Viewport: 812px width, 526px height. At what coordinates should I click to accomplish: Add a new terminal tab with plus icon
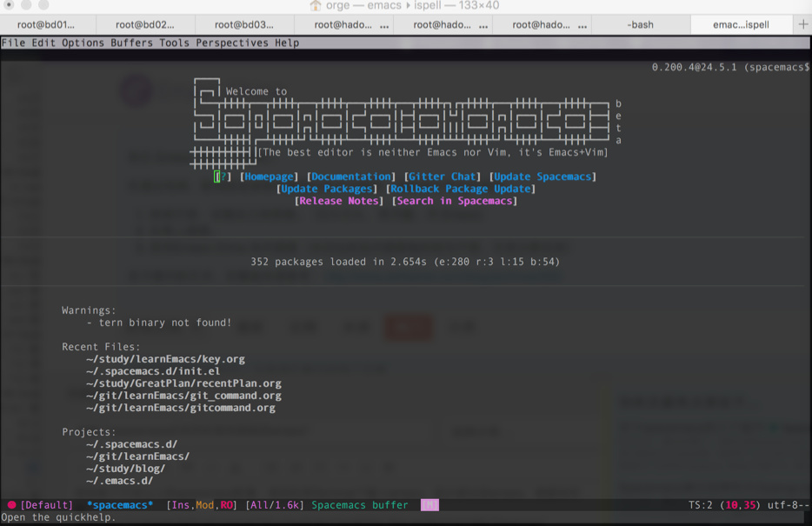pos(802,24)
